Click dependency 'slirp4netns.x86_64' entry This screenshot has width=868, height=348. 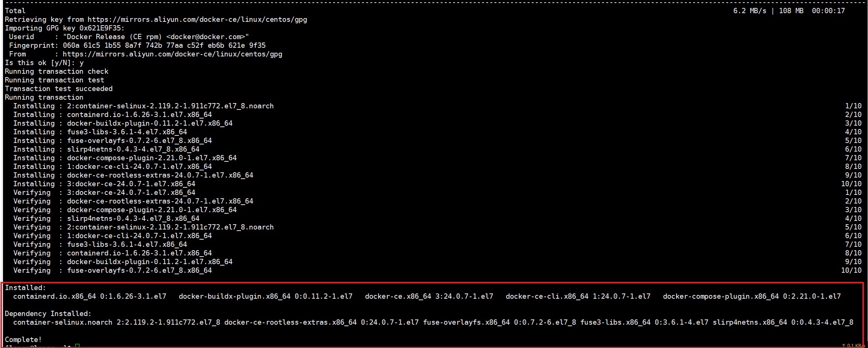(783, 322)
